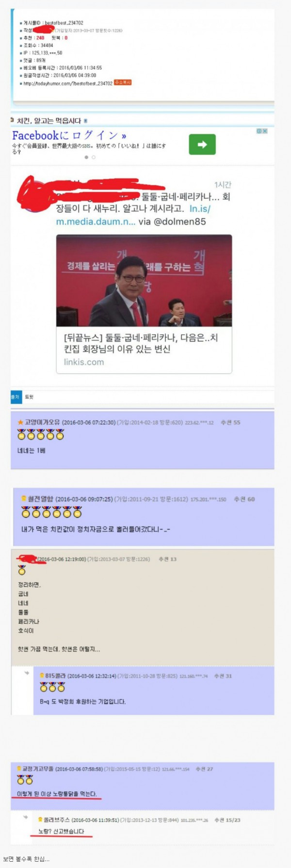291x868 pixels.
Task: Open the linkis.com article headline card
Action: coord(144,349)
